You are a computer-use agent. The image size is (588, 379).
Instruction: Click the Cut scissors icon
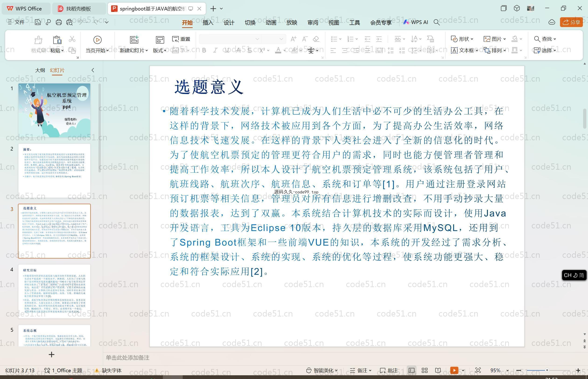(72, 39)
